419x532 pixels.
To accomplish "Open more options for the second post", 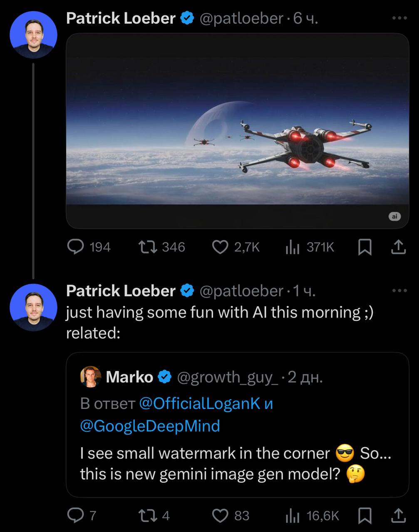I will tap(399, 291).
